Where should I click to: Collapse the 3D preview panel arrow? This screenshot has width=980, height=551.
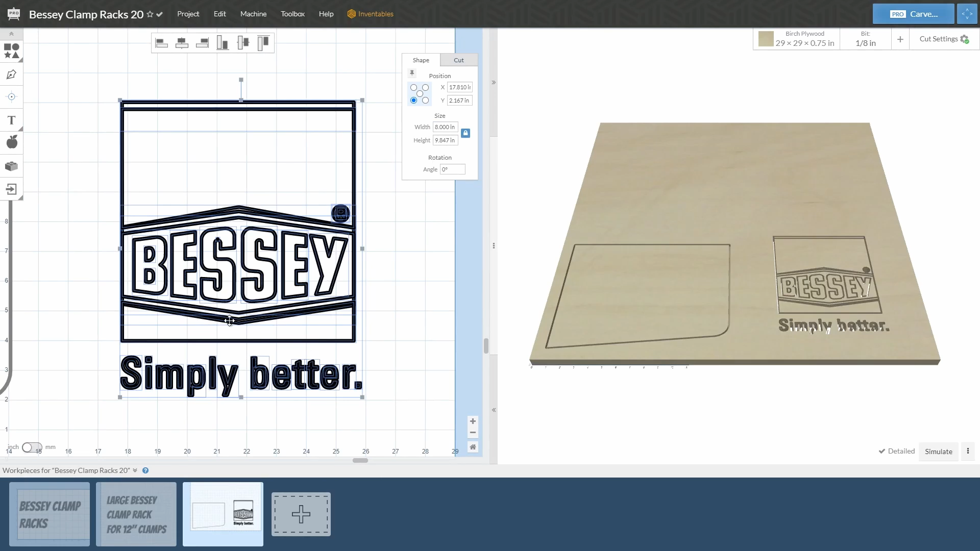tap(494, 410)
